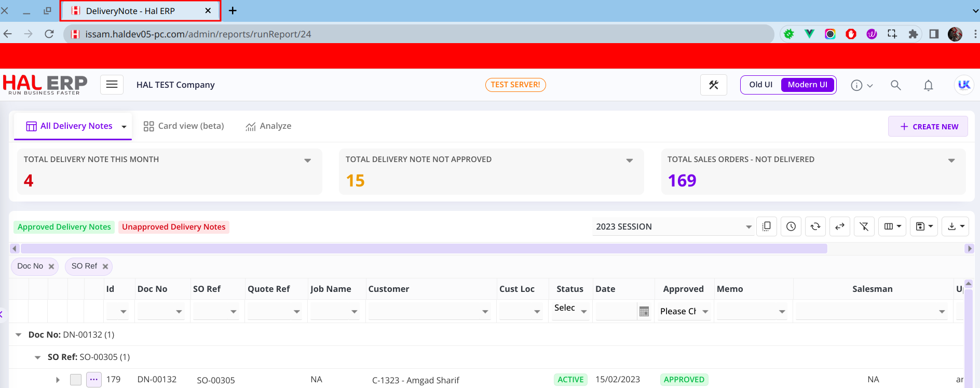The height and width of the screenshot is (388, 980).
Task: Click the clear filters icon
Action: tap(864, 226)
